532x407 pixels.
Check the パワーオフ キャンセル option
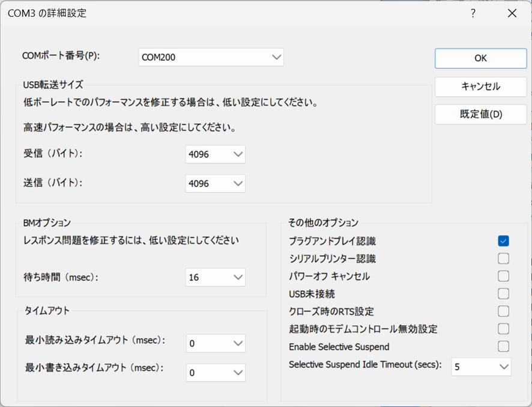(x=503, y=276)
